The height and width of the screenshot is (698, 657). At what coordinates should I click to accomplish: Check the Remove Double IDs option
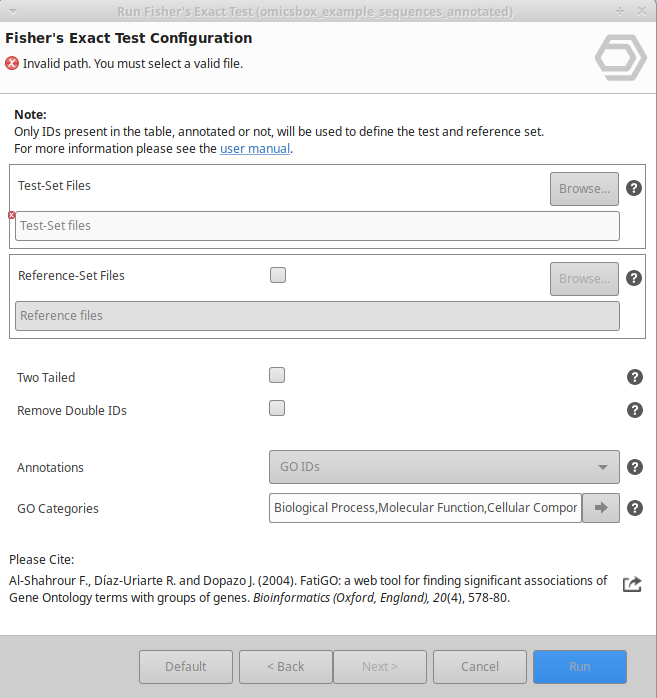click(x=277, y=408)
